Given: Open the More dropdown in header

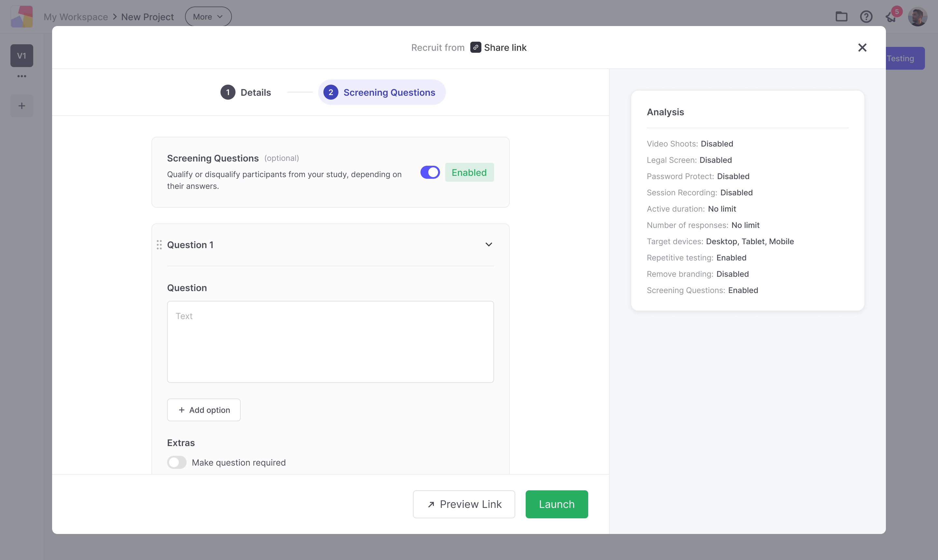Looking at the screenshot, I should coord(208,17).
